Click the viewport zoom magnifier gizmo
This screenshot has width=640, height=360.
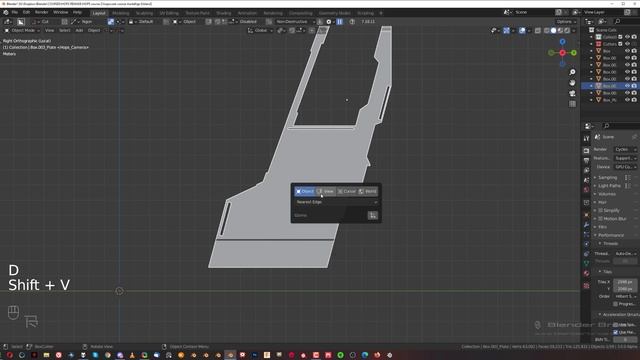572,72
